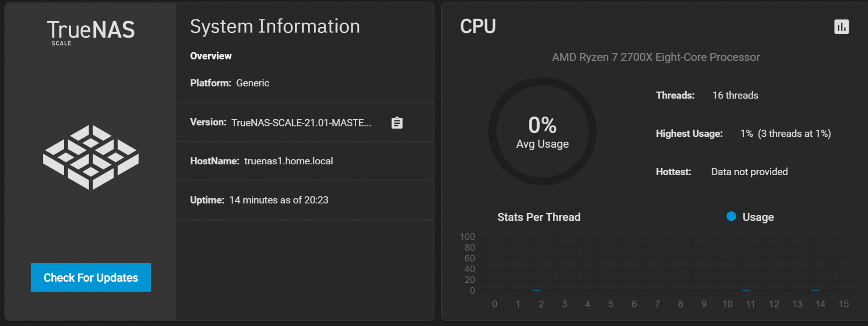Image resolution: width=868 pixels, height=326 pixels.
Task: Click the hostname truenas1.home.local
Action: pyautogui.click(x=288, y=161)
